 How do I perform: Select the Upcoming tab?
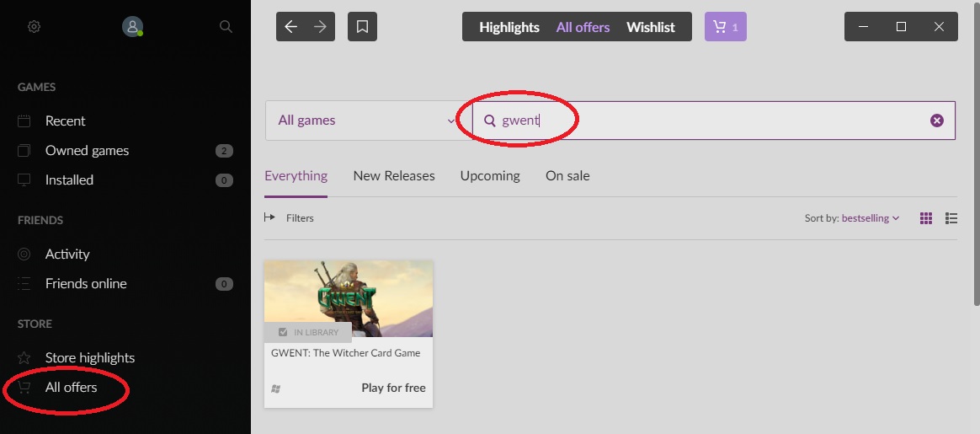point(490,176)
